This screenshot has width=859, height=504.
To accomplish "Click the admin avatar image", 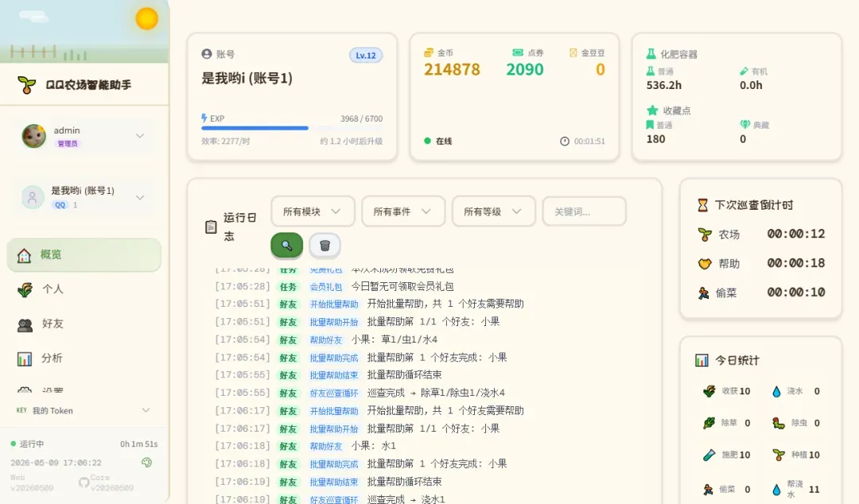I will 34,136.
